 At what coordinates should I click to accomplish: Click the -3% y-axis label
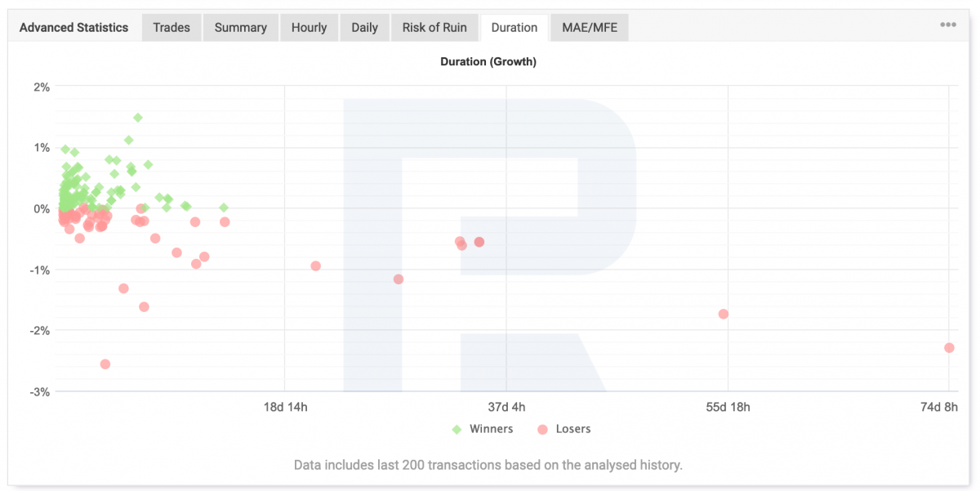(40, 392)
